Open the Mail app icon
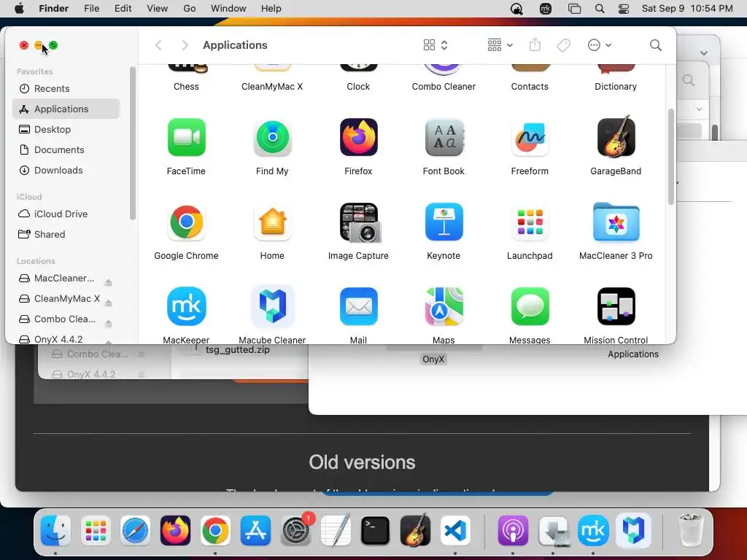 358,307
